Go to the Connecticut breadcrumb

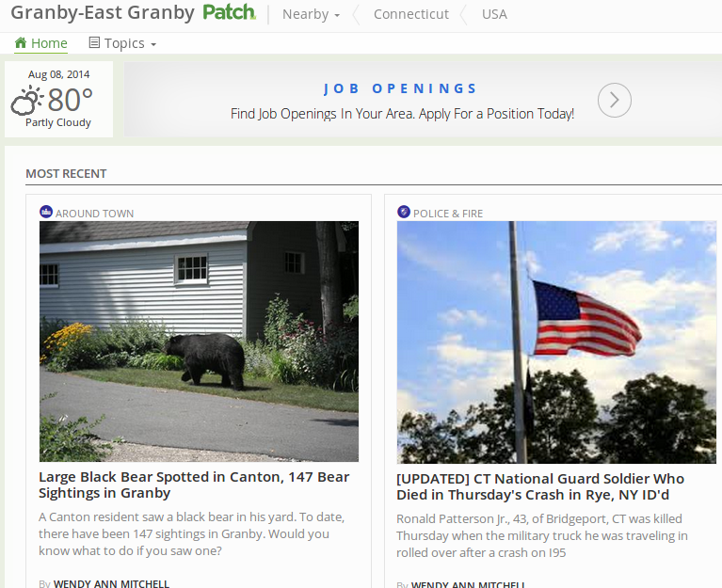(x=410, y=14)
